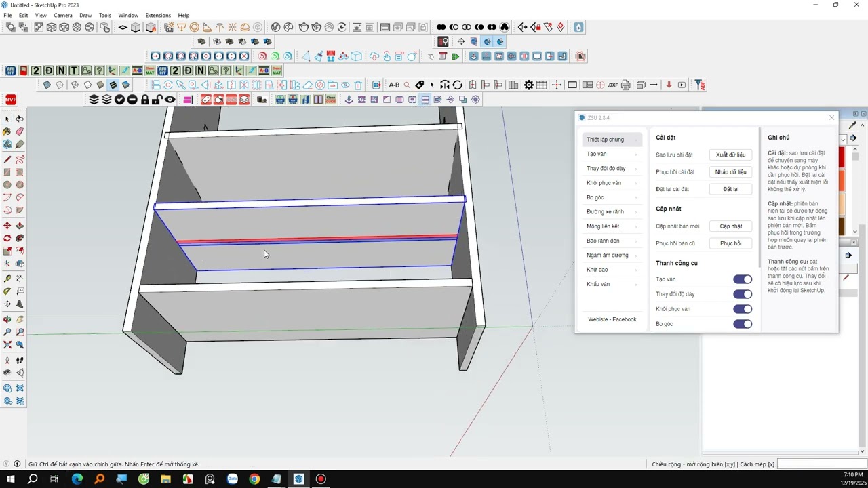
Task: Toggle the Bo góc toolbar switch
Action: pos(743,324)
